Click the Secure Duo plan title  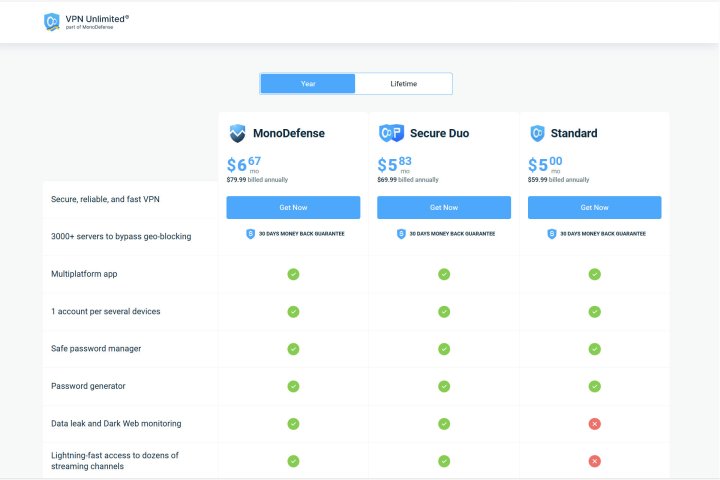[x=439, y=133]
